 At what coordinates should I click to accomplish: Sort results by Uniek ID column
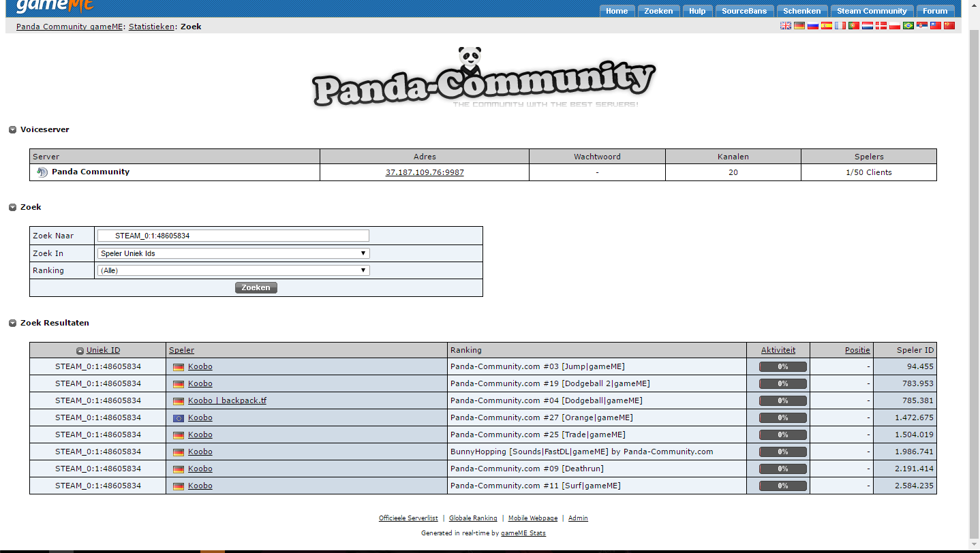coord(103,350)
